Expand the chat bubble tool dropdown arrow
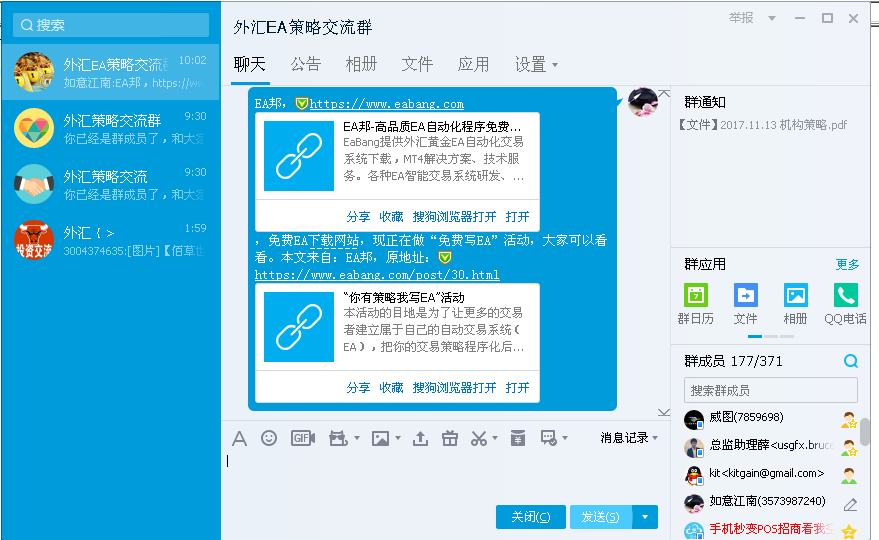 pyautogui.click(x=565, y=439)
